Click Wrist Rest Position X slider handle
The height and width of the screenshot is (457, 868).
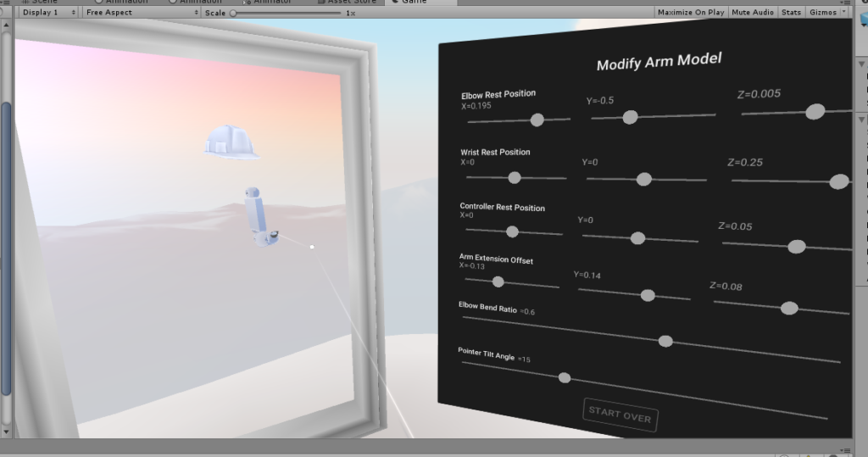515,177
